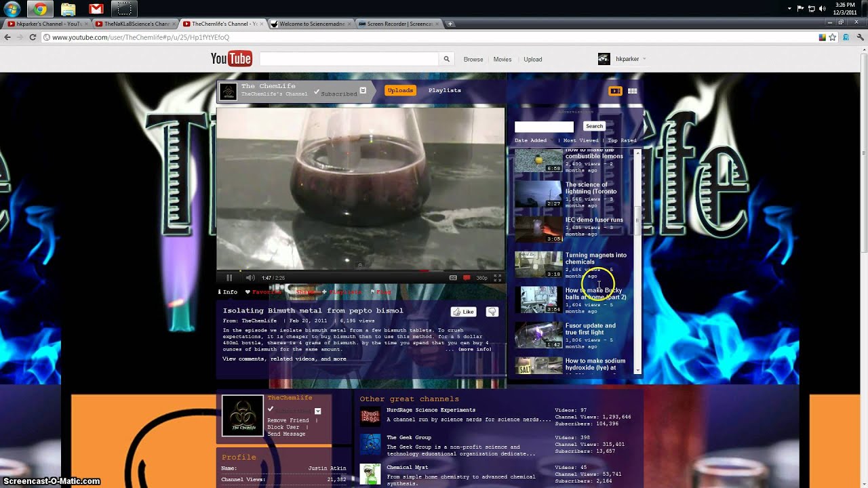Click the system tray volume icon
The image size is (868, 488).
coord(823,9)
